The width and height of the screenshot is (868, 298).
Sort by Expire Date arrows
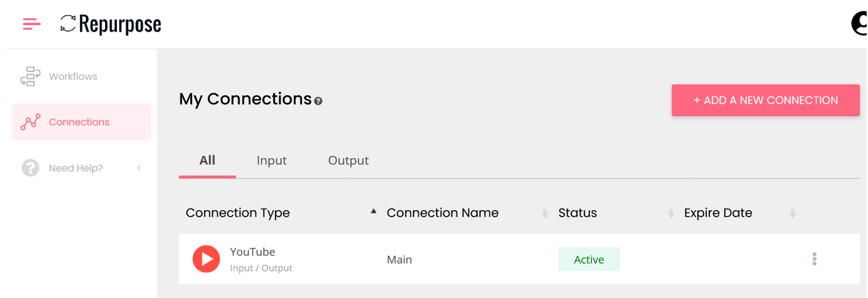pos(793,213)
